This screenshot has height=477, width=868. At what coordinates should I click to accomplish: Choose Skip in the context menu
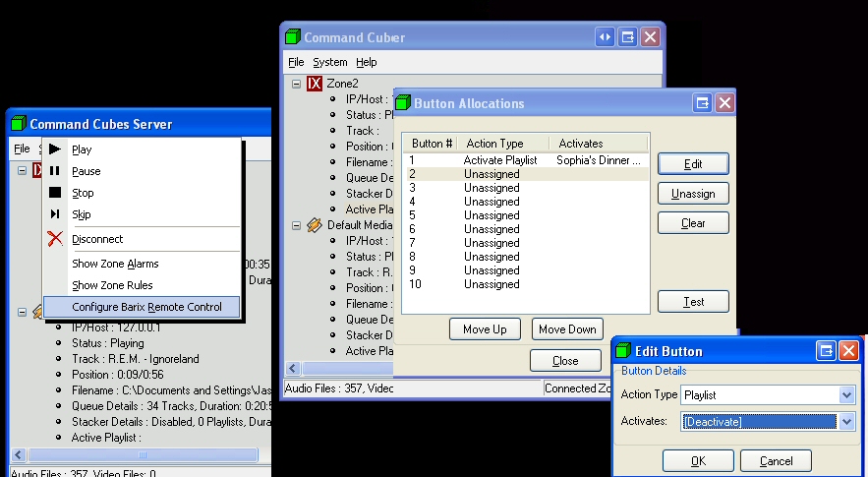(x=82, y=214)
